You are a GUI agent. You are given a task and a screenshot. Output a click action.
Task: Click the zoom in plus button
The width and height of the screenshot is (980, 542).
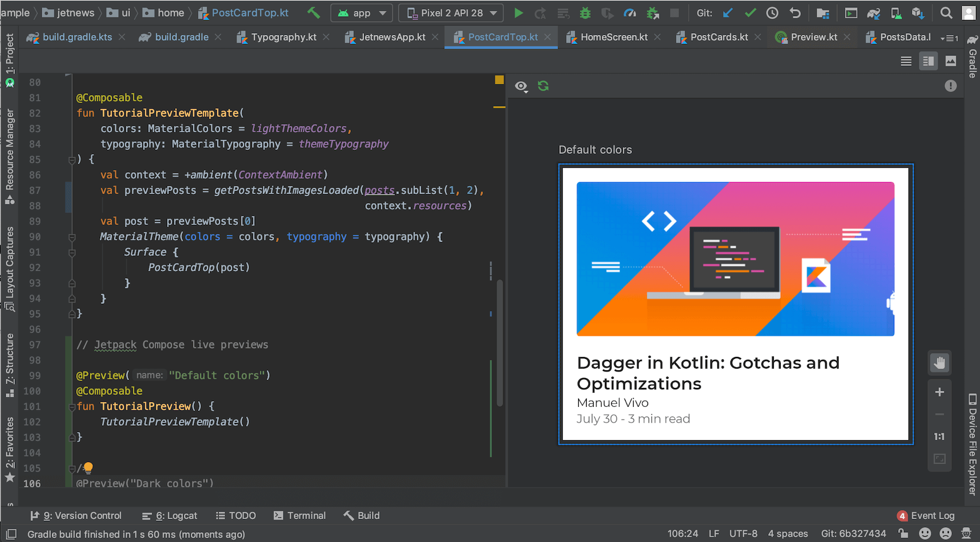point(939,392)
